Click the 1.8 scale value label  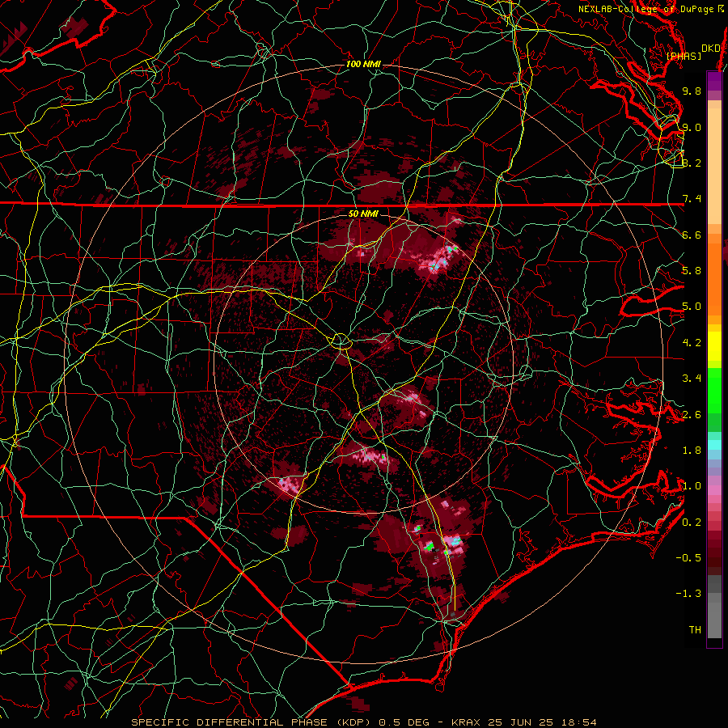tap(692, 451)
